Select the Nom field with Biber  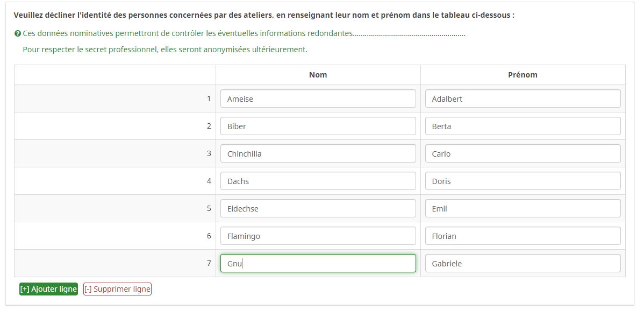(318, 126)
